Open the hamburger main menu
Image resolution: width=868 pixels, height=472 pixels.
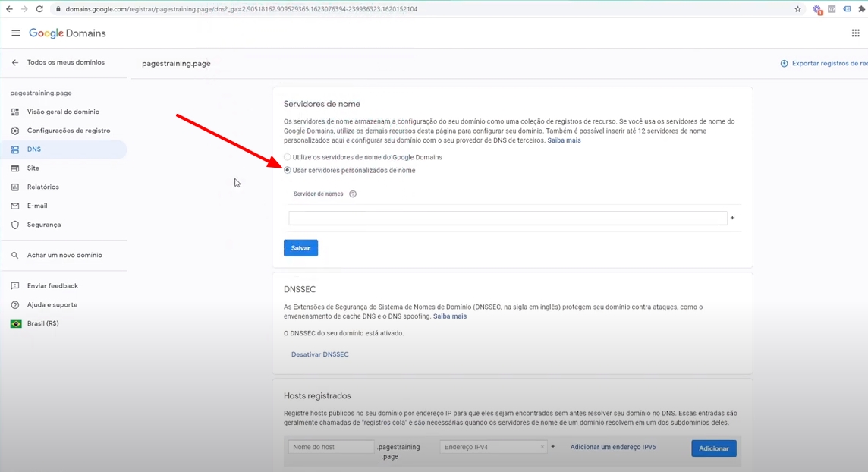[x=16, y=33]
